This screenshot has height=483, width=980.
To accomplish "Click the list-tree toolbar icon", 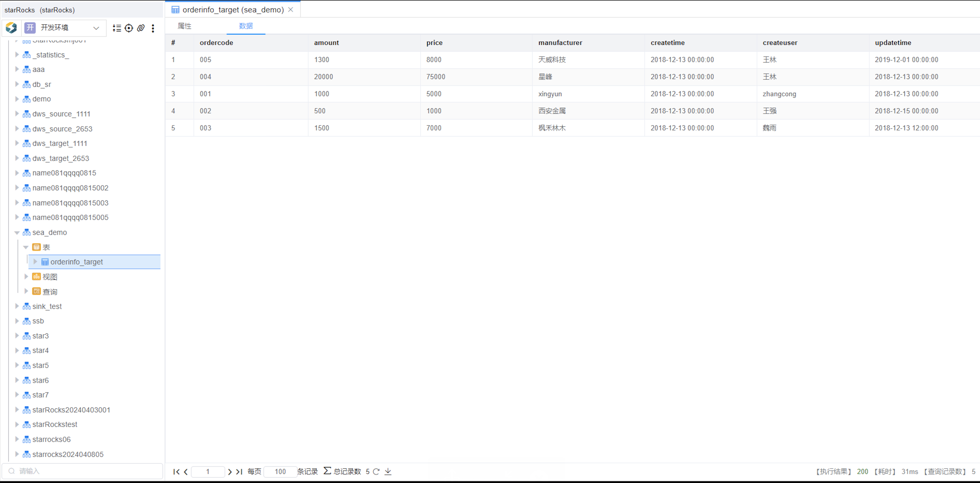I will (117, 28).
